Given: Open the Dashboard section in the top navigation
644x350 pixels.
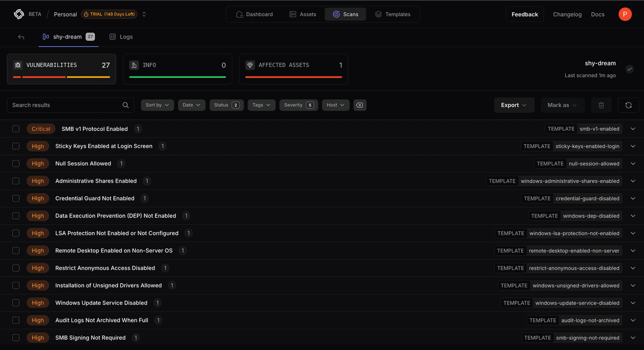Looking at the screenshot, I should pyautogui.click(x=254, y=14).
